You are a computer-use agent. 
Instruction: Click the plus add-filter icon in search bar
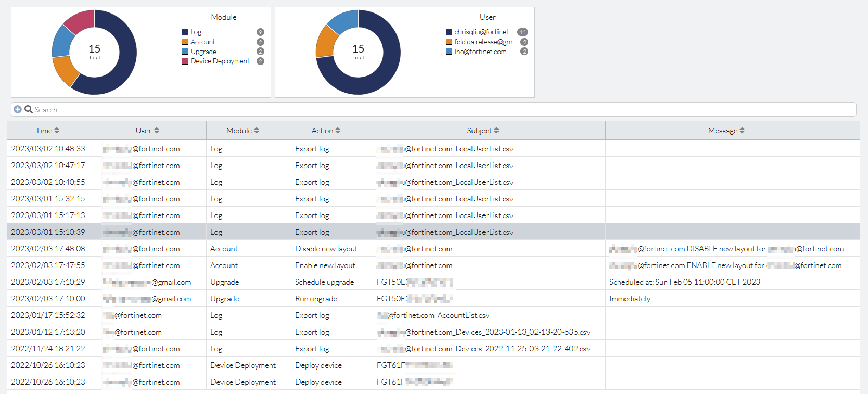(x=18, y=109)
